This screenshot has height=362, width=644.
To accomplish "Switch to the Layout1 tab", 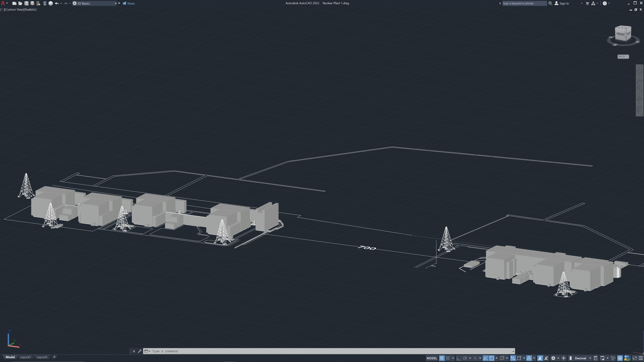I will click(x=25, y=357).
